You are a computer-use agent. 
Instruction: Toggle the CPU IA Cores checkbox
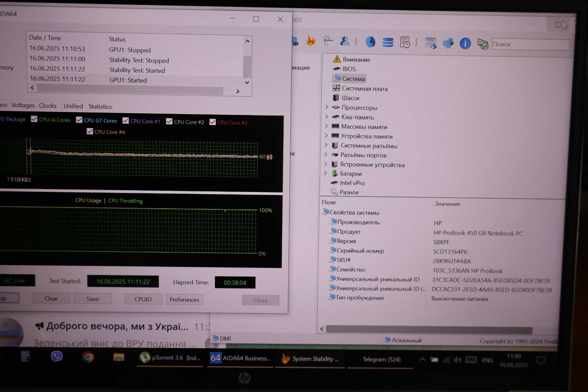[x=34, y=119]
